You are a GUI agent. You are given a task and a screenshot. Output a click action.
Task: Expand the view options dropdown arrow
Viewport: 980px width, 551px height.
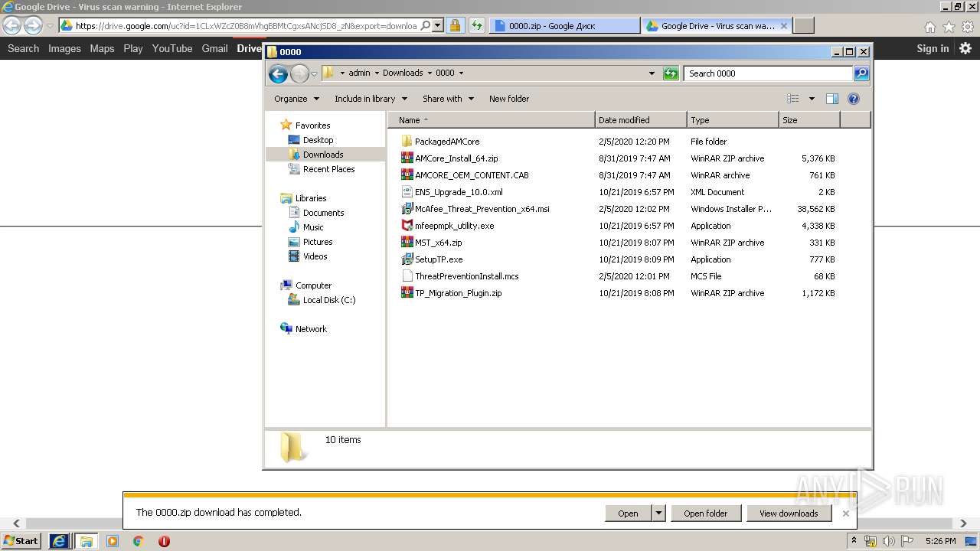(x=812, y=99)
